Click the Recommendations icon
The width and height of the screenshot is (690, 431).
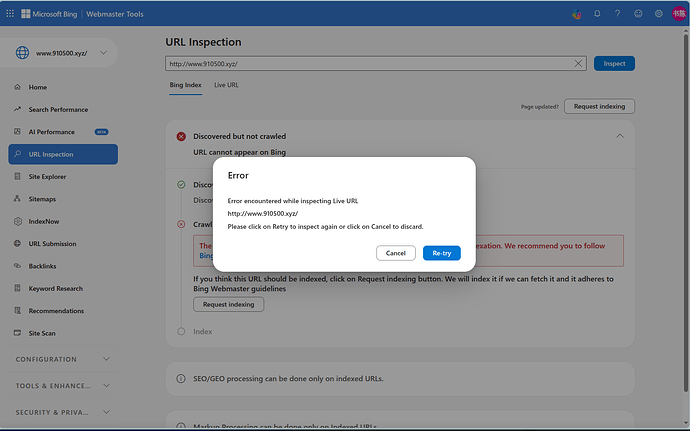click(x=17, y=311)
